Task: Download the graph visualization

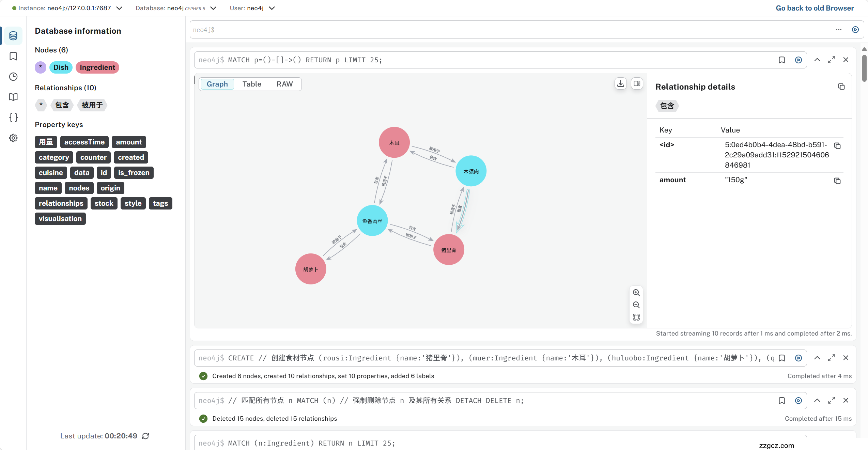Action: [x=620, y=83]
